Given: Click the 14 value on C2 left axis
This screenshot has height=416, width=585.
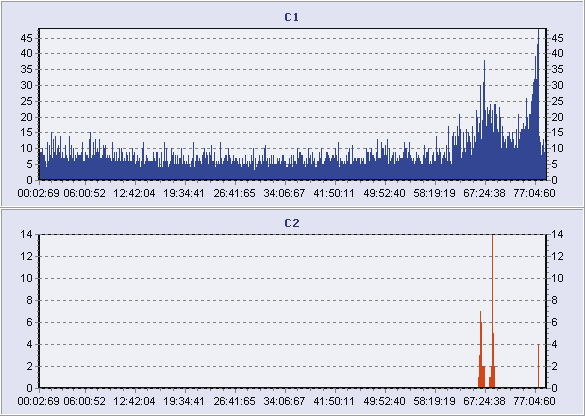Looking at the screenshot, I should (27, 234).
